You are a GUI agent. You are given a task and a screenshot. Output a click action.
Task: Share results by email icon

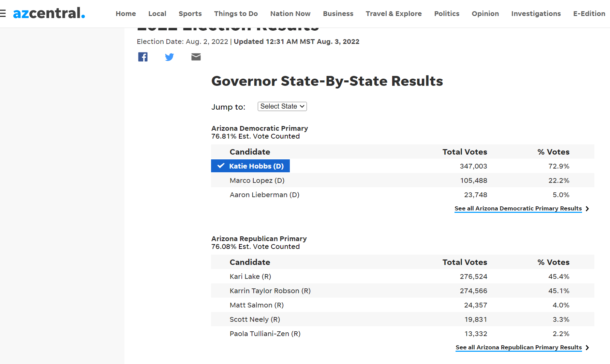point(196,57)
